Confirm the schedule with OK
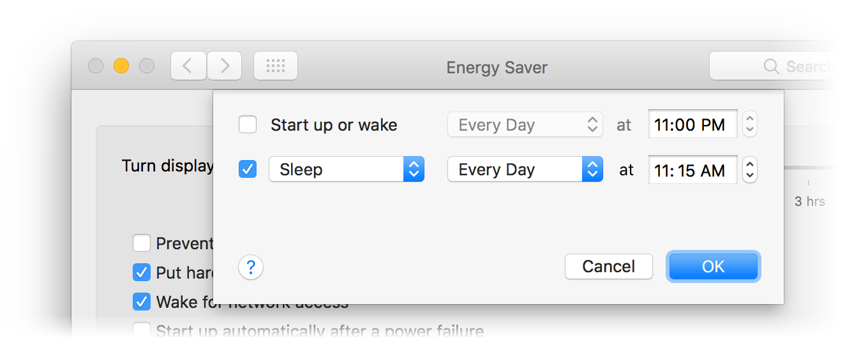This screenshot has width=868, height=357. (714, 266)
